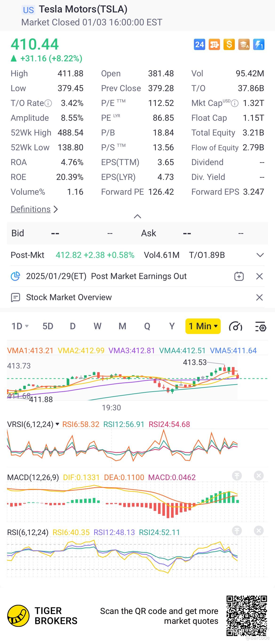Tap the 52Wk High value 488.54
The height and width of the screenshot is (644, 275).
tap(71, 133)
